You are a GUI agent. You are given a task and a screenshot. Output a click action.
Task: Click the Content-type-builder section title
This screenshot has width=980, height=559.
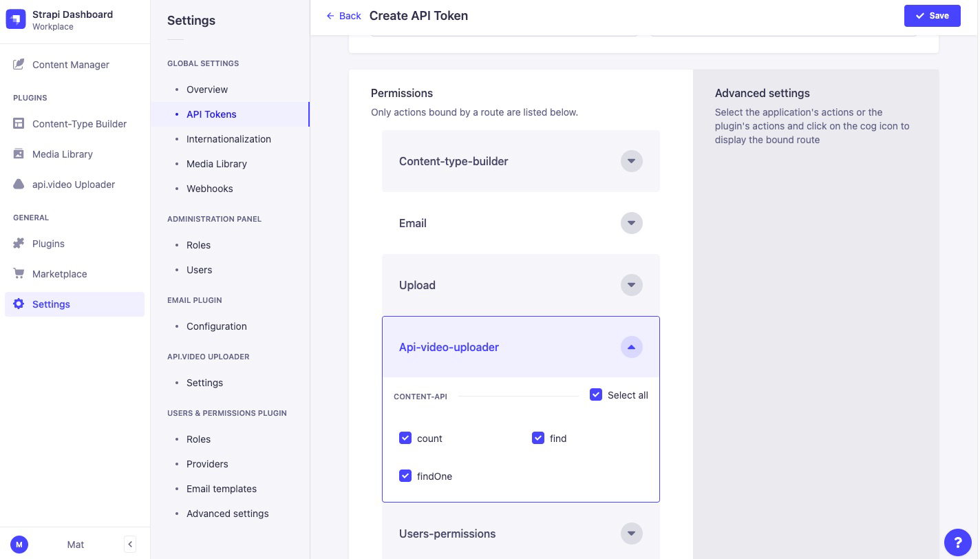[x=454, y=161]
